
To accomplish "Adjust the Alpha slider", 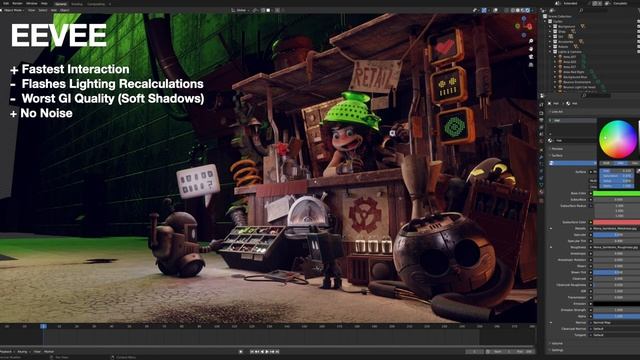I will click(x=616, y=316).
